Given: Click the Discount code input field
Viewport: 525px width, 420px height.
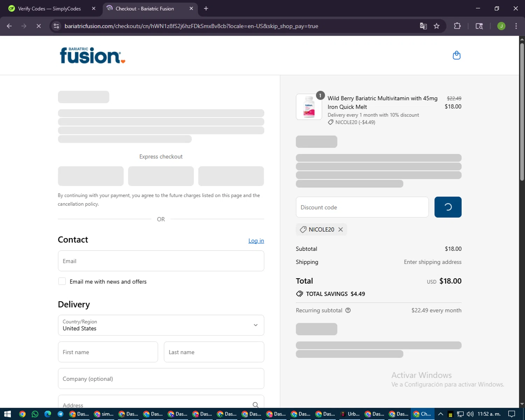Looking at the screenshot, I should (x=362, y=207).
